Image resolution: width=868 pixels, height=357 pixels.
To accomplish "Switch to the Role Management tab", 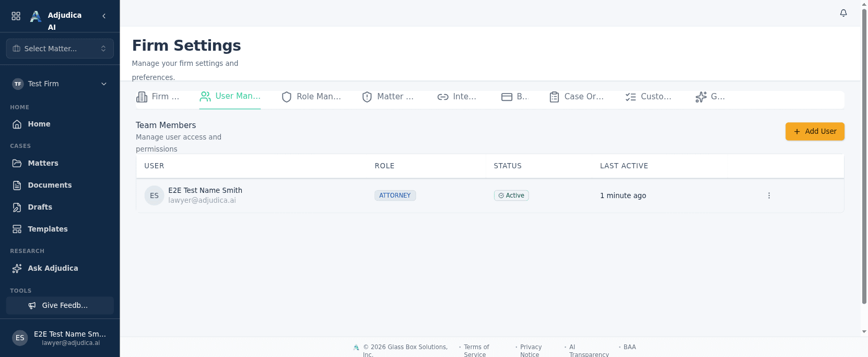I will [311, 97].
